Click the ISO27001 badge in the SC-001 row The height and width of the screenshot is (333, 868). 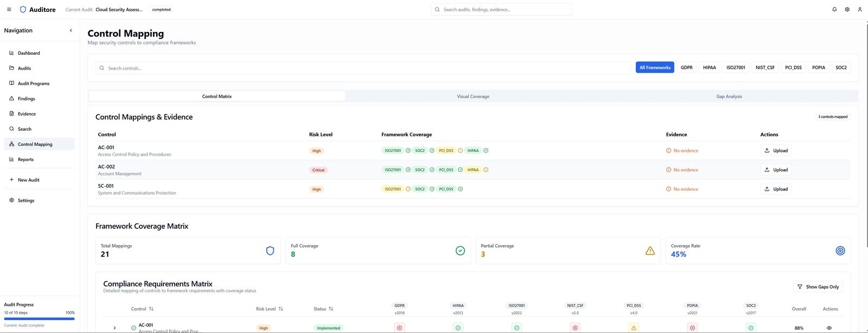[393, 189]
